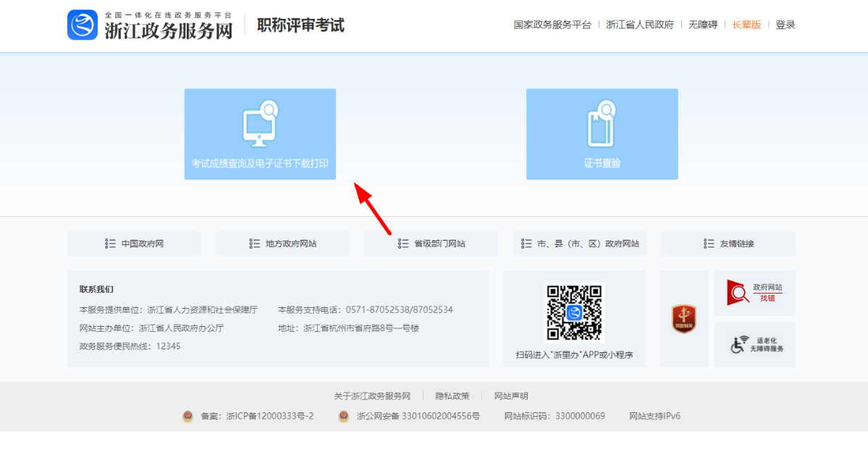
Task: Click the certificate icon on the 证书查验 card
Action: (602, 123)
